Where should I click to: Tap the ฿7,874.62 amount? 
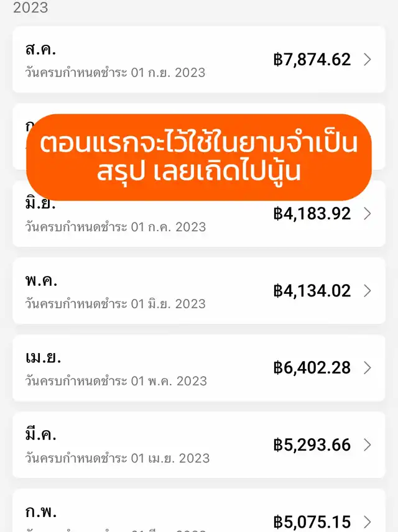312,60
